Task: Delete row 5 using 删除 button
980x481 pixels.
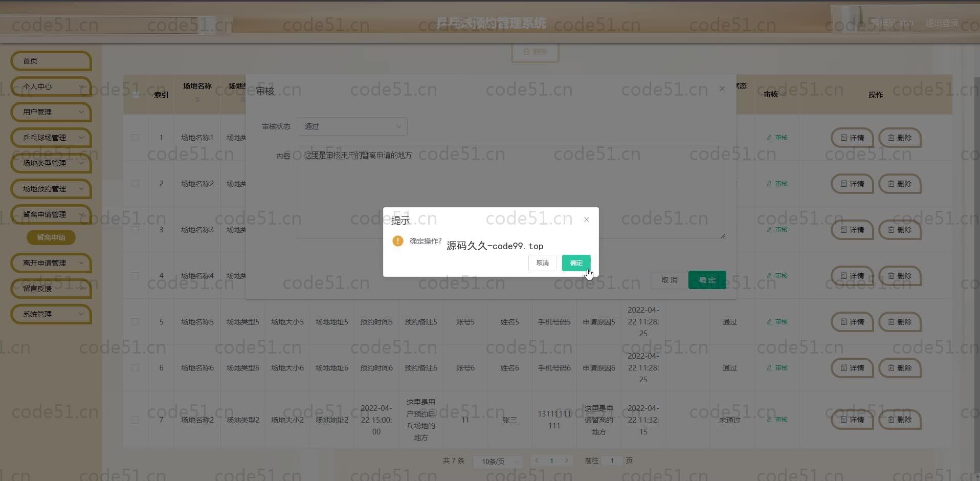Action: [899, 322]
